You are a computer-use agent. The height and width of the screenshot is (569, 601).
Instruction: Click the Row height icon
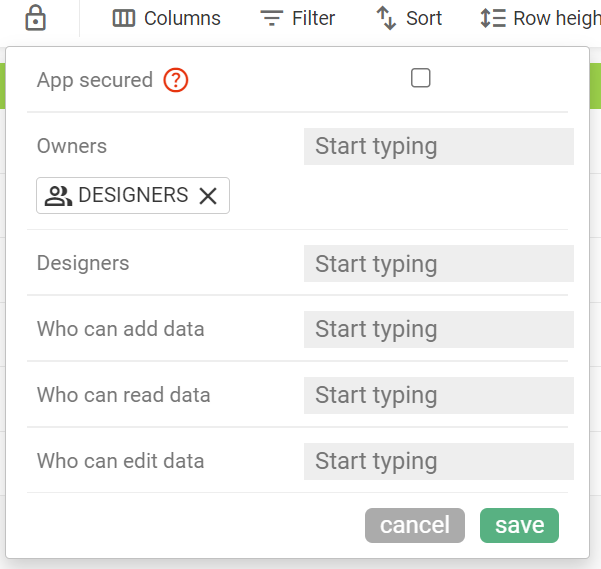pyautogui.click(x=493, y=18)
